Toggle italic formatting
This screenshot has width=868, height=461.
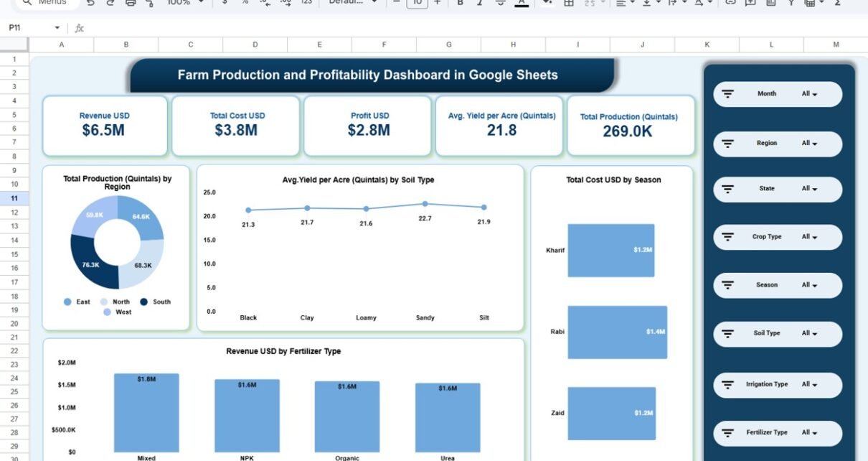coord(480,3)
